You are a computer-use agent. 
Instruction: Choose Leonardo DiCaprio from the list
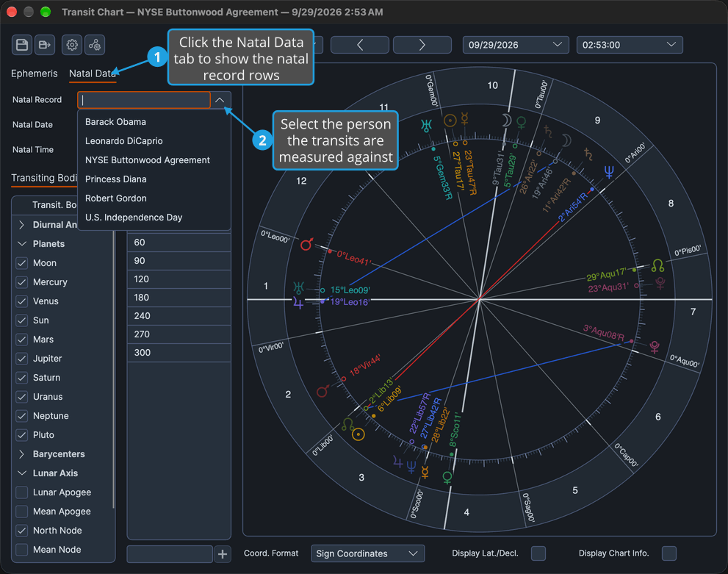coord(154,140)
